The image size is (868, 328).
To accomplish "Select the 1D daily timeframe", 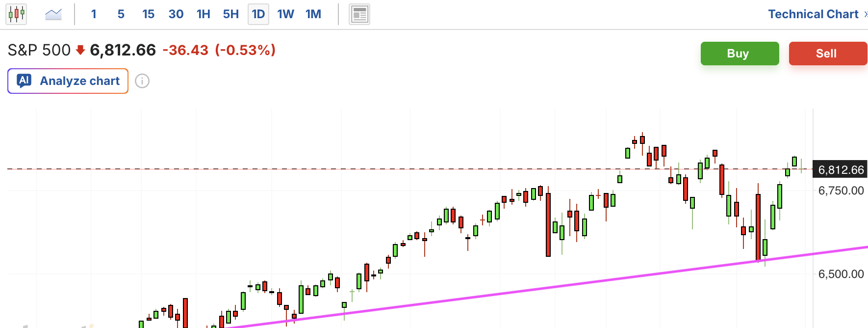I will click(x=258, y=14).
